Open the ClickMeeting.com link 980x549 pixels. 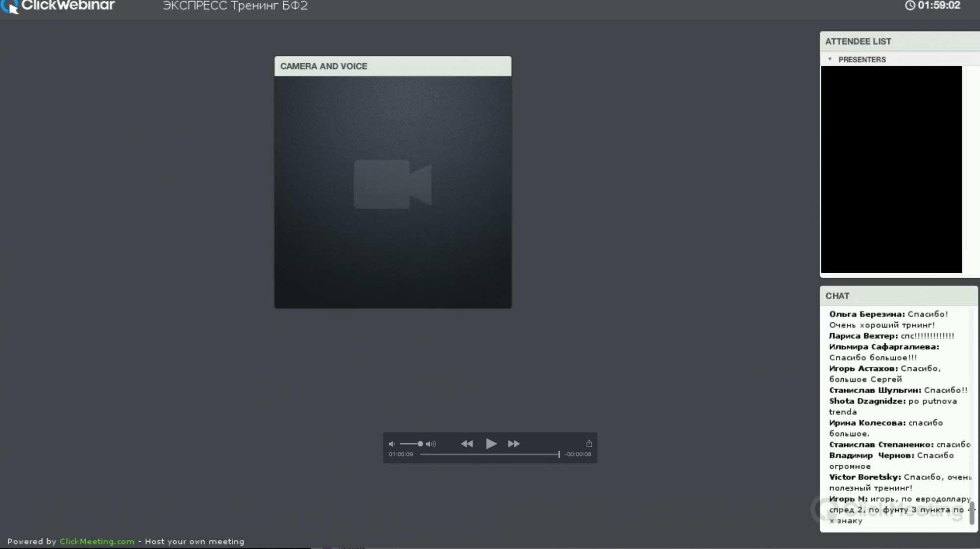(97, 541)
